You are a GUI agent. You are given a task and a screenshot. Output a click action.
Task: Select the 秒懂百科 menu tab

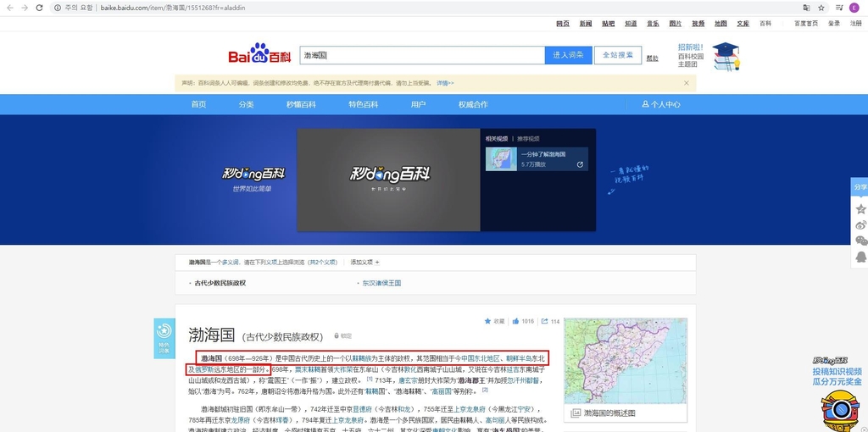pos(301,104)
